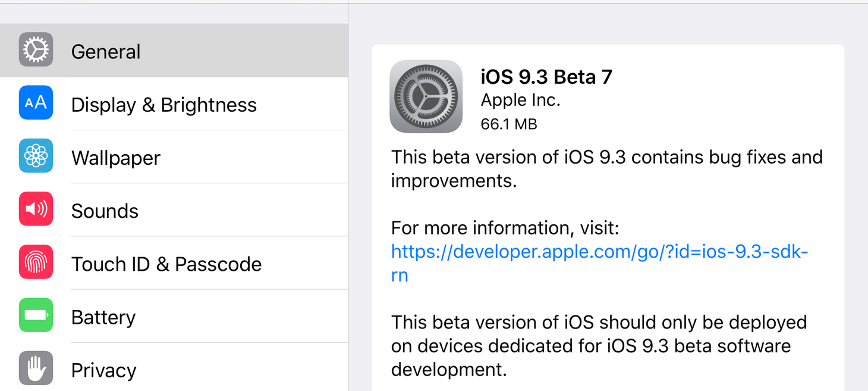868x391 pixels.
Task: Tap the Display & Brightness AA icon
Action: tap(36, 102)
